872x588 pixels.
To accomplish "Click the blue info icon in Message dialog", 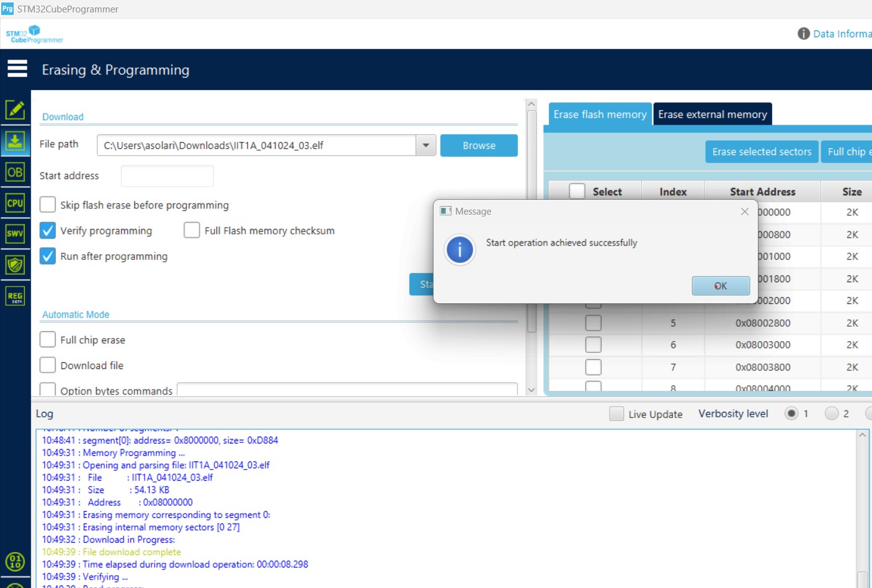I will coord(460,250).
